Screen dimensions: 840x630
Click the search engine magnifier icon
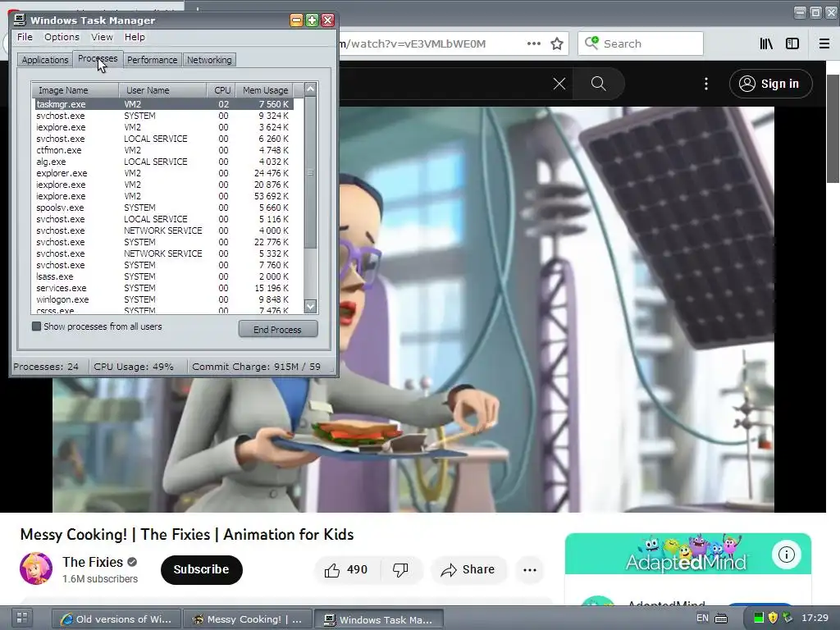(x=591, y=43)
